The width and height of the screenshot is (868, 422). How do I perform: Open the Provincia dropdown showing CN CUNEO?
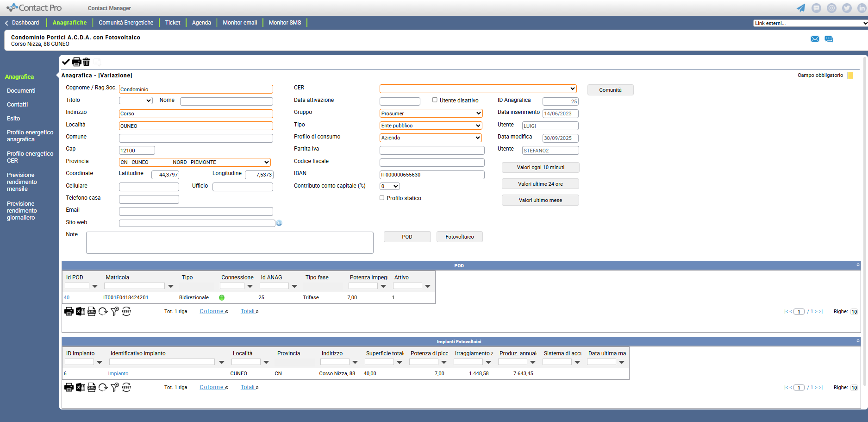[195, 162]
